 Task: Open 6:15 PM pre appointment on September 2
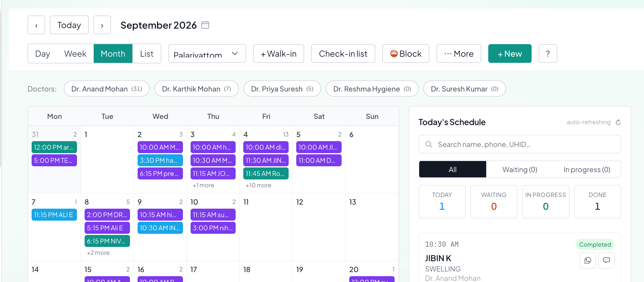(x=160, y=174)
